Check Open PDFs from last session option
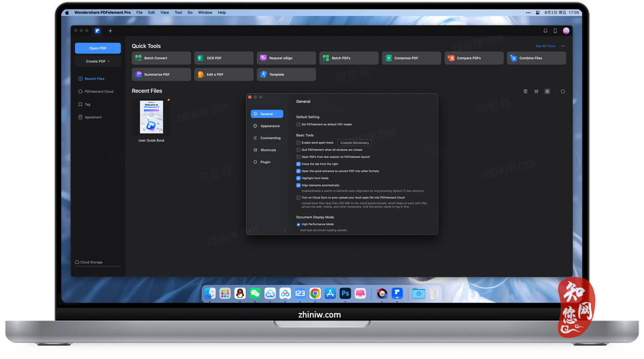644x359 pixels. (298, 157)
